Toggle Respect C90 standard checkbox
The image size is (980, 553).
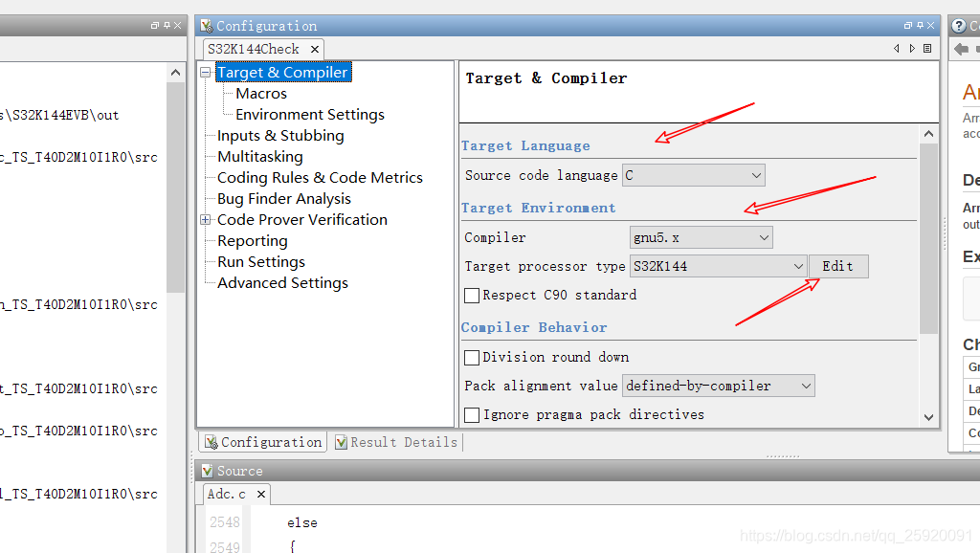(x=472, y=296)
